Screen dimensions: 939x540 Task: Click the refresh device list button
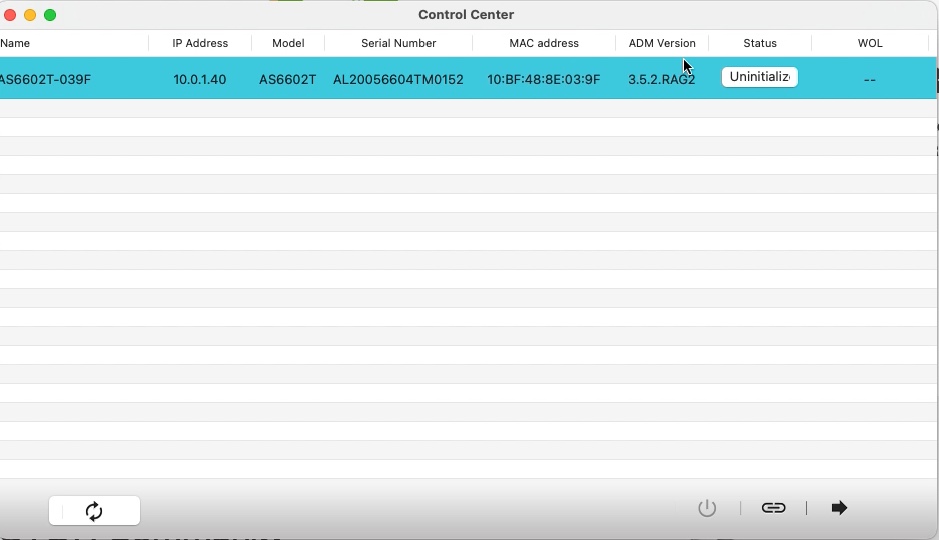click(x=94, y=511)
